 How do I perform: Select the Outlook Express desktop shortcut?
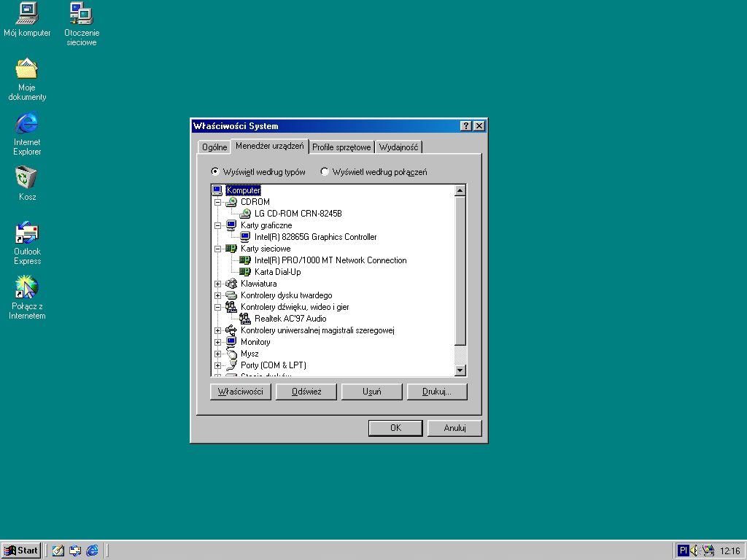(x=27, y=233)
